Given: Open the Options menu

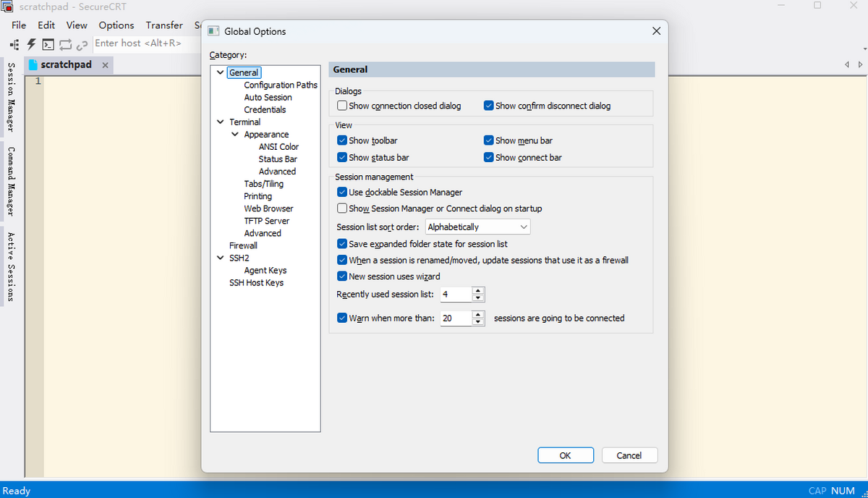Looking at the screenshot, I should pyautogui.click(x=116, y=25).
